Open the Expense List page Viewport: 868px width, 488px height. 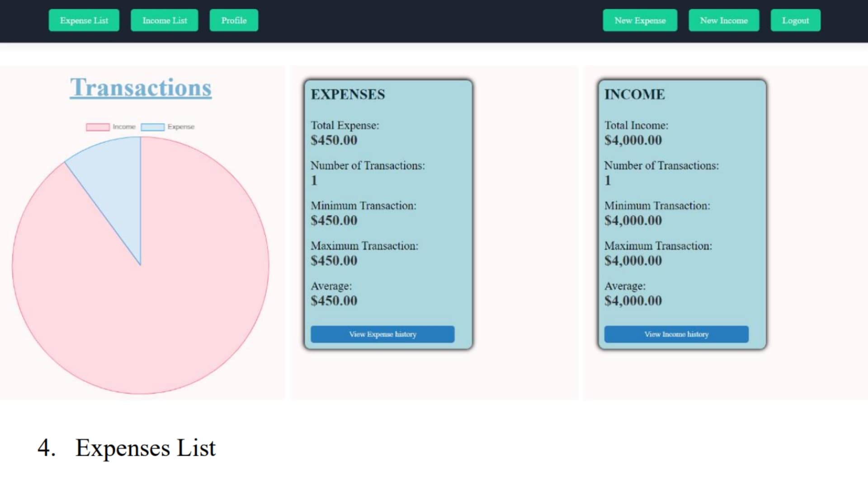pyautogui.click(x=84, y=20)
